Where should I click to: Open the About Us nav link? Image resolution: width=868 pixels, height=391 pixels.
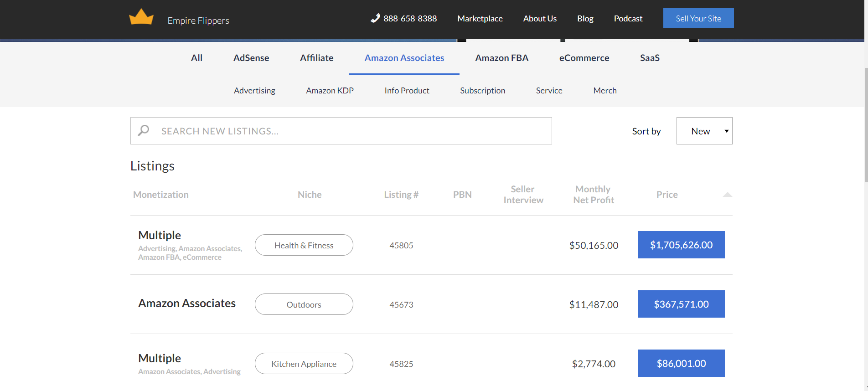(x=540, y=19)
